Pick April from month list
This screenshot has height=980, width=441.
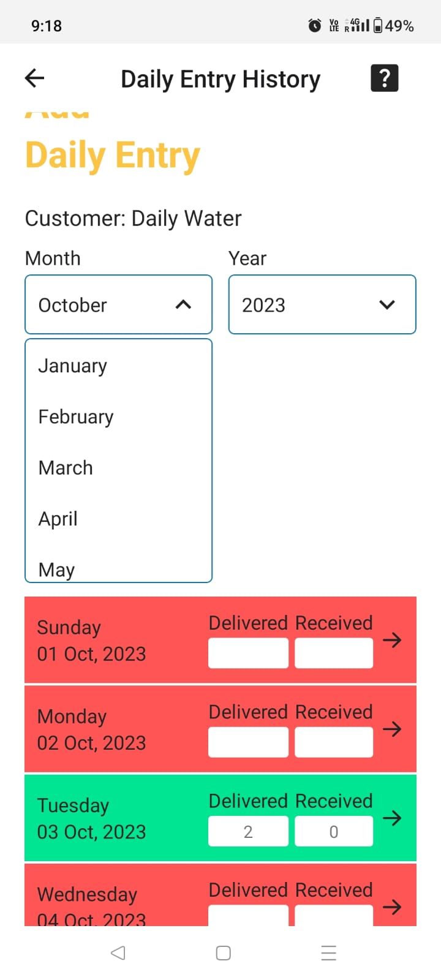(x=58, y=519)
